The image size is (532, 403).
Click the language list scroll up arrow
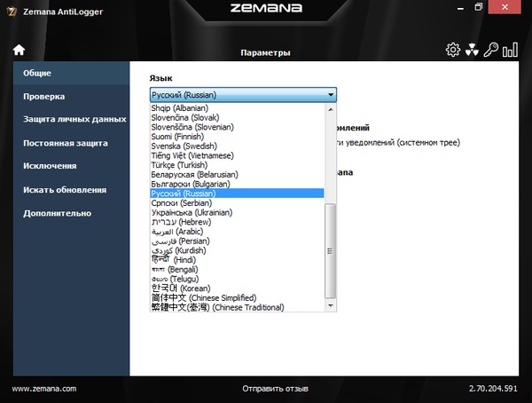331,109
